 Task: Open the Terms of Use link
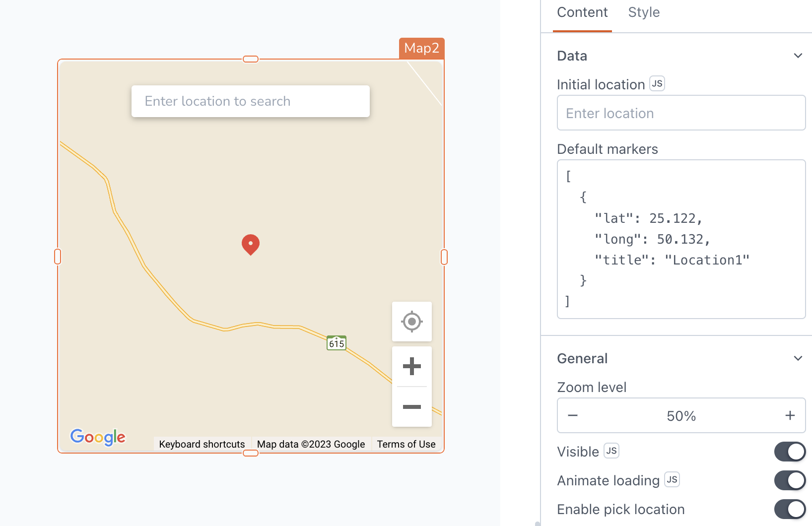[x=406, y=444]
